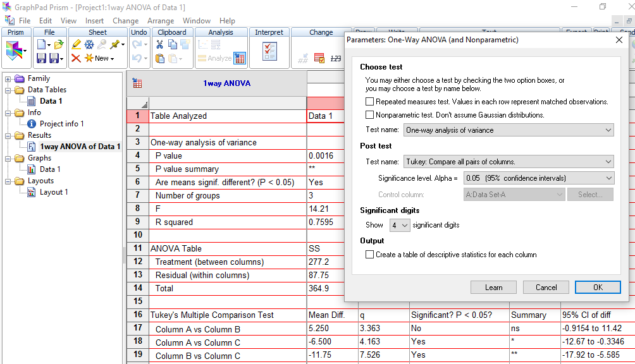Image resolution: width=635 pixels, height=364 pixels.
Task: Click the blue snowflake freeze sheet icon
Action: (x=89, y=44)
